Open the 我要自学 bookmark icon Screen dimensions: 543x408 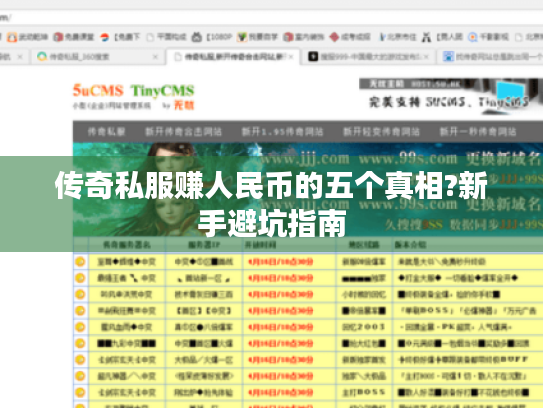tap(242, 37)
